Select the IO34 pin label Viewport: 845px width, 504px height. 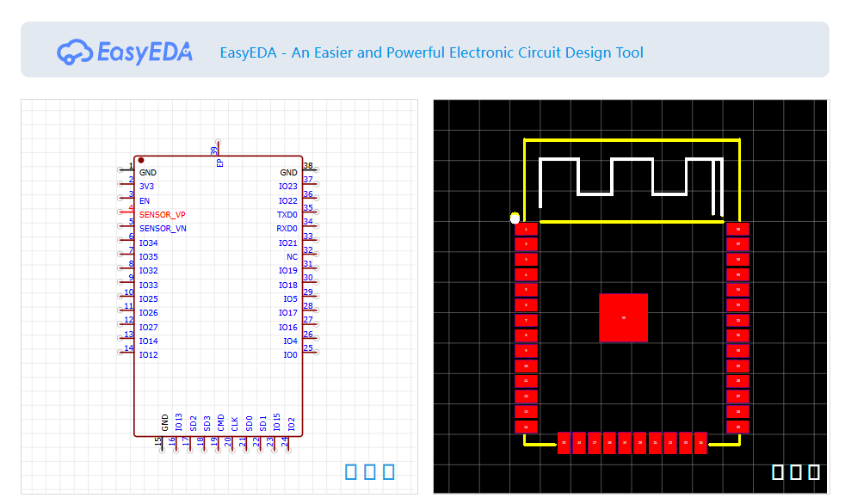pyautogui.click(x=149, y=243)
